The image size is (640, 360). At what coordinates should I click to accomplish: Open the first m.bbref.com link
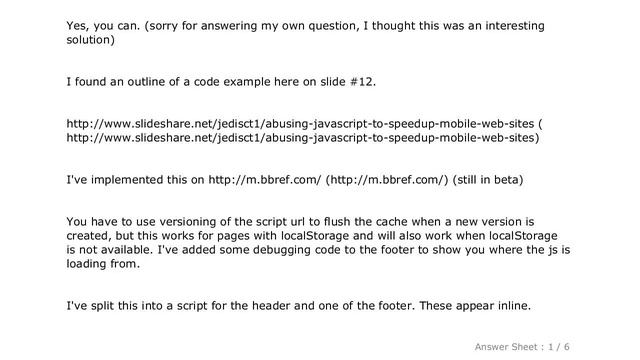[x=264, y=180]
